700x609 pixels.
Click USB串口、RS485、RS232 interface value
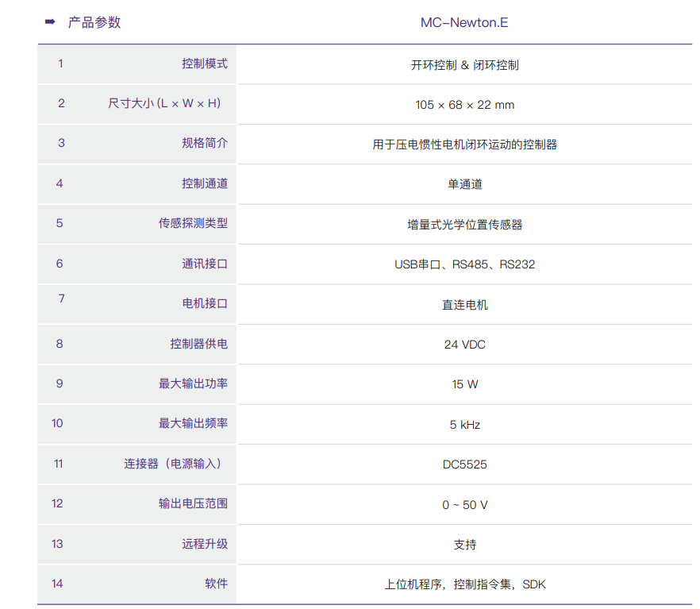pos(464,264)
